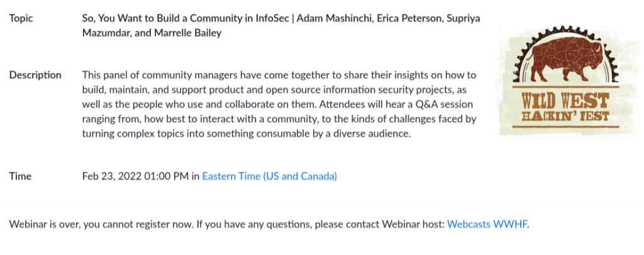The height and width of the screenshot is (255, 644).
Task: Click the speaker name Adam Mashinchi
Action: point(334,18)
